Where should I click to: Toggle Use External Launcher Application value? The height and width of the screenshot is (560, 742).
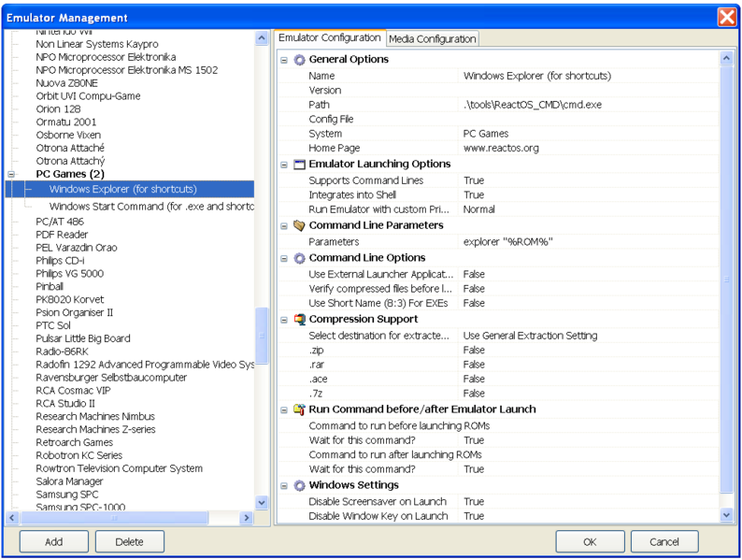point(474,274)
